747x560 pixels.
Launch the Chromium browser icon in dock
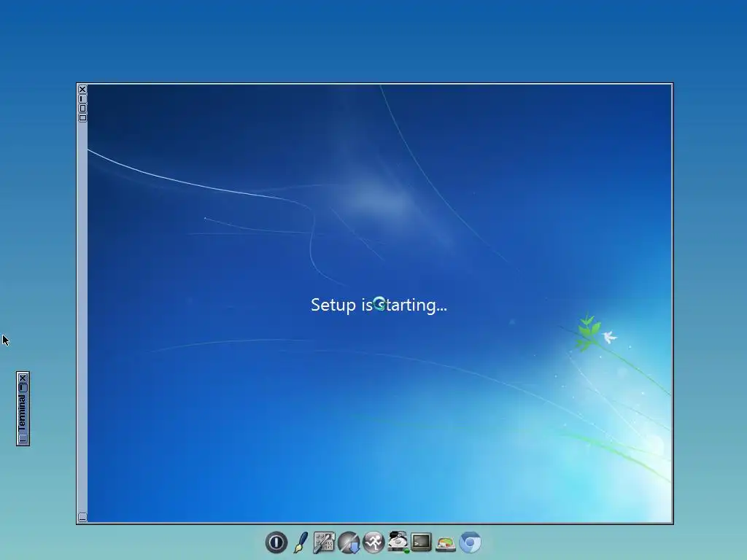[471, 542]
